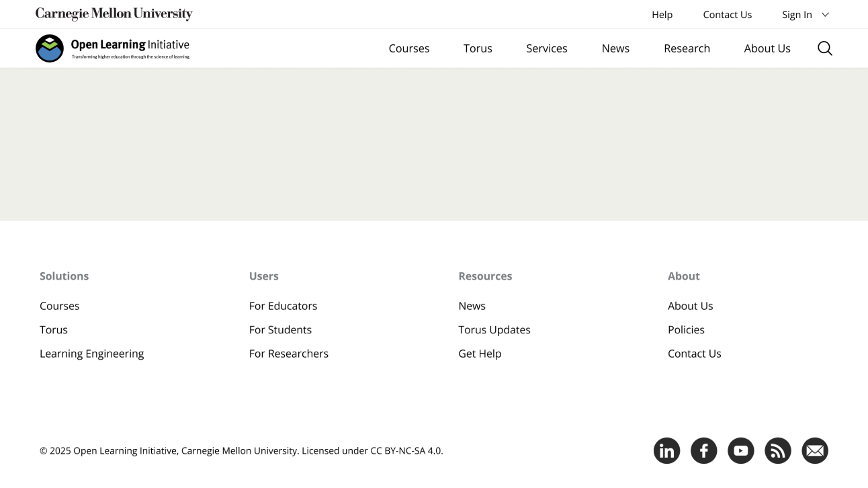
Task: Open the YouTube social icon
Action: click(x=741, y=451)
